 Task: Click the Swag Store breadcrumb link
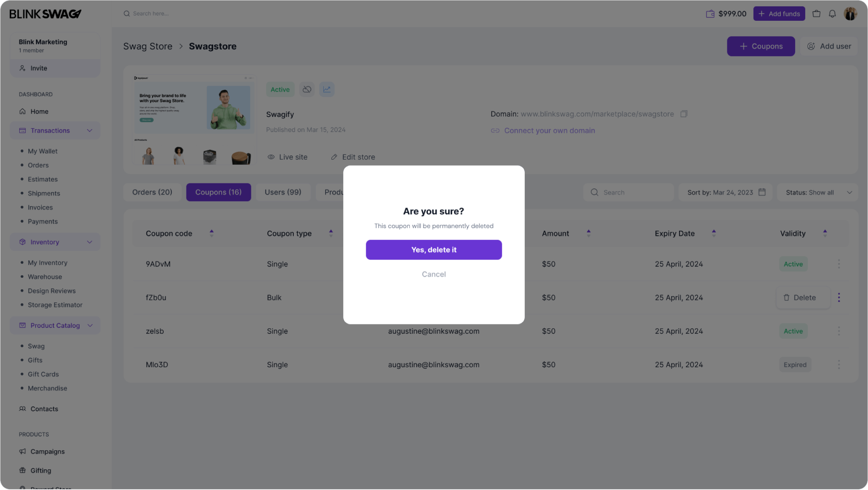click(x=148, y=46)
